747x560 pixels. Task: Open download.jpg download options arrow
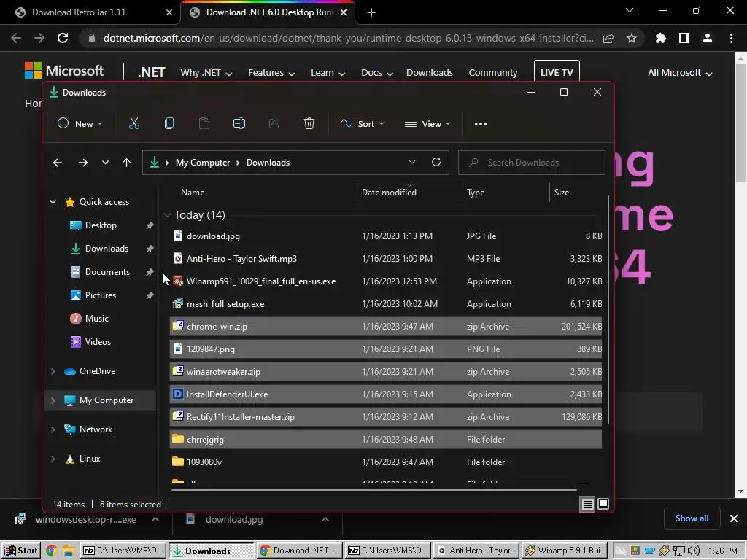point(325,519)
